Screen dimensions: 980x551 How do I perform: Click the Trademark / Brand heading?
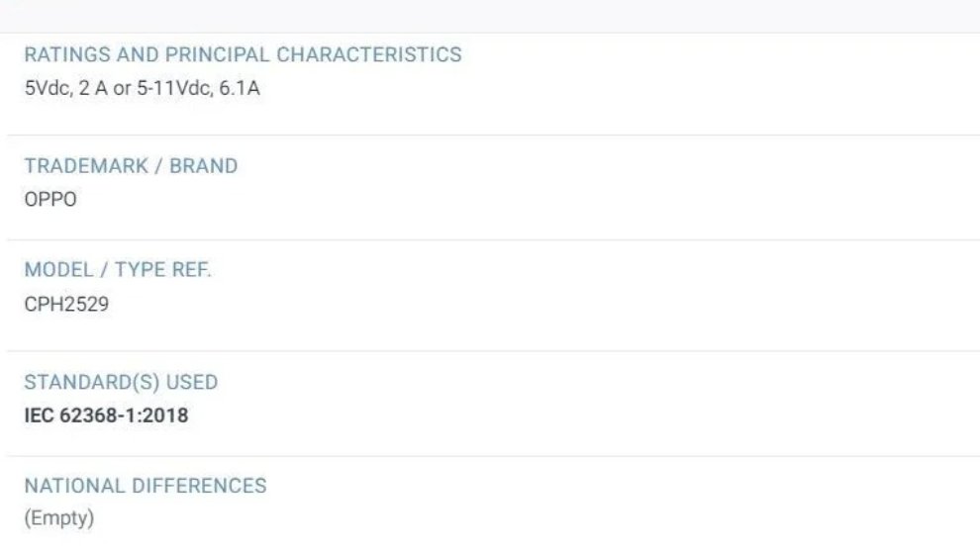click(x=131, y=166)
